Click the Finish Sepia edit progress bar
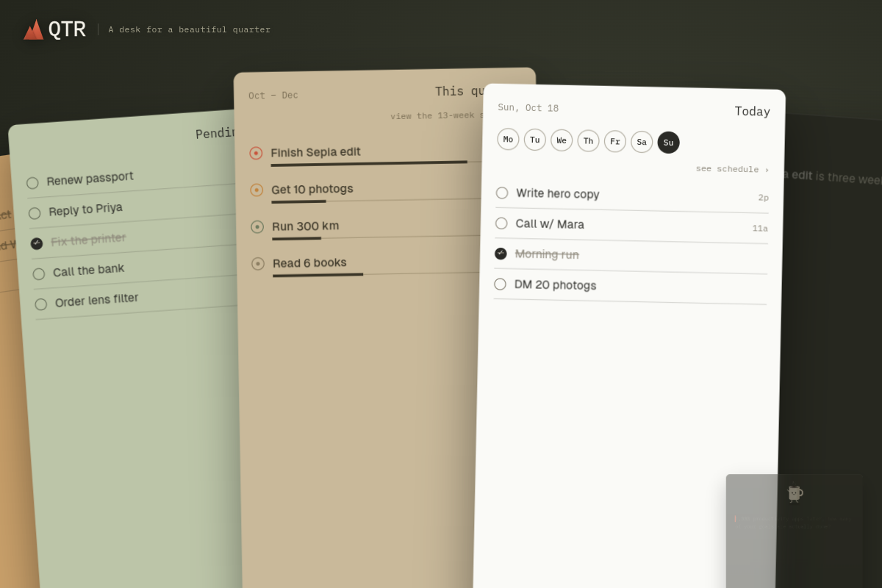Screen dimensions: 882x588 point(377,163)
